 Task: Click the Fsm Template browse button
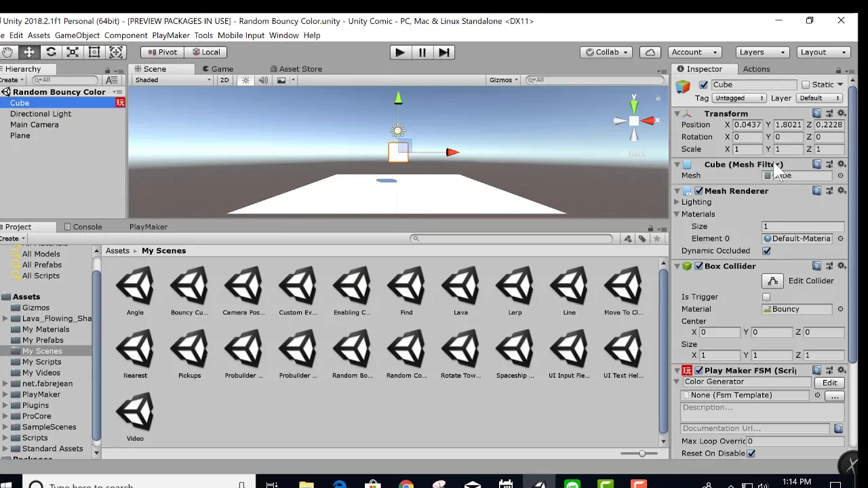834,396
